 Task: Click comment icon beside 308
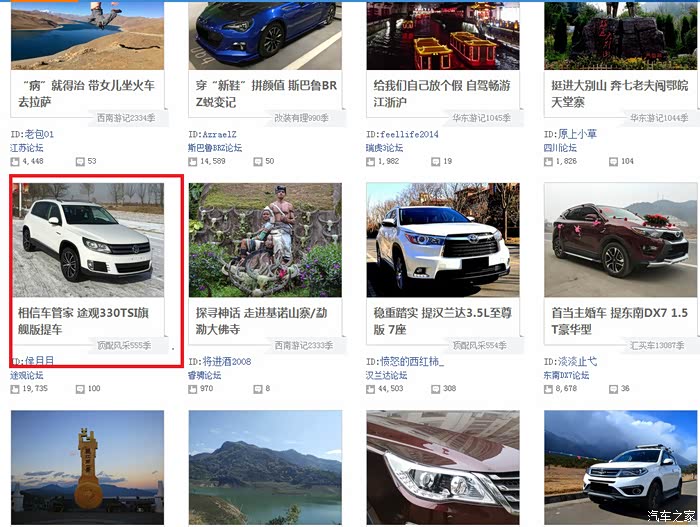435,389
